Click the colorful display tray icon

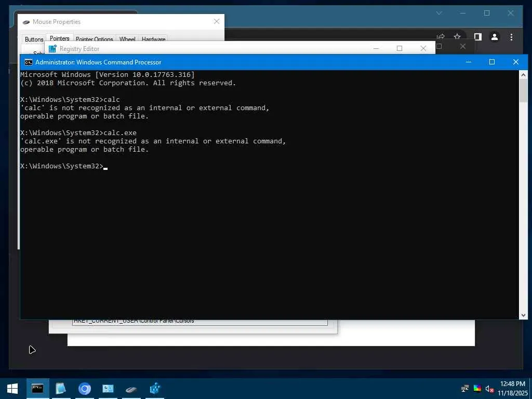pyautogui.click(x=477, y=389)
